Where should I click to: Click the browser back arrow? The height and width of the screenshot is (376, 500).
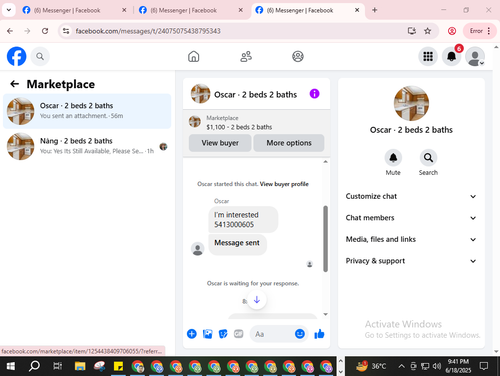point(10,31)
